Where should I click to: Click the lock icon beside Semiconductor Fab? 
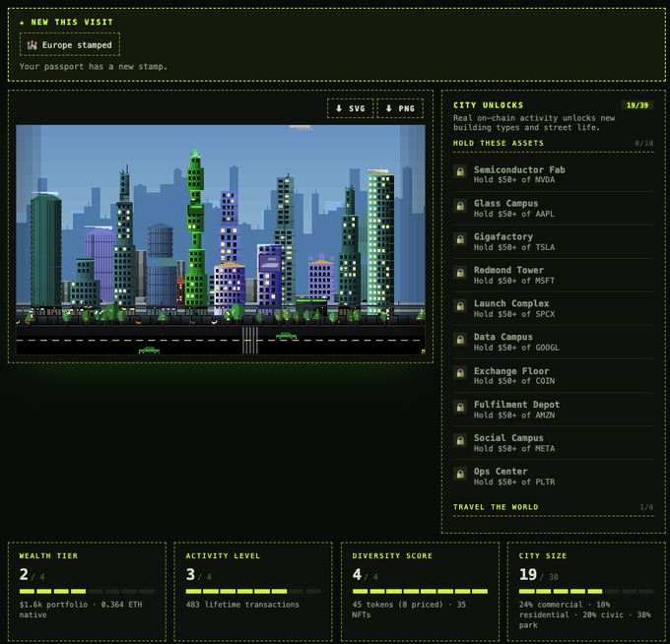(x=460, y=171)
